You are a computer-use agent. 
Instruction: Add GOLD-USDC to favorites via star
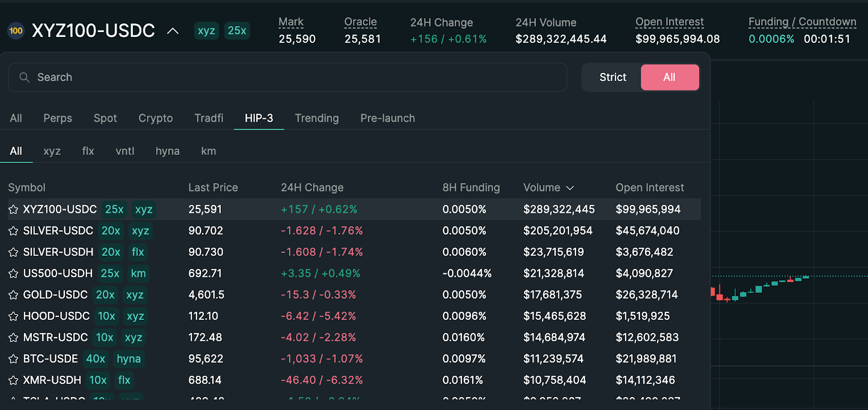click(x=14, y=295)
